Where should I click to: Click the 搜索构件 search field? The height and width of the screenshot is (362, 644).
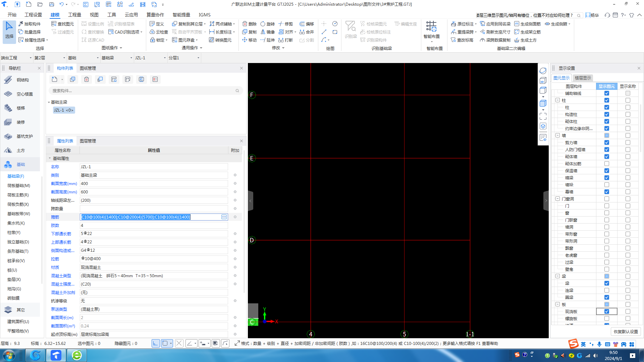146,90
